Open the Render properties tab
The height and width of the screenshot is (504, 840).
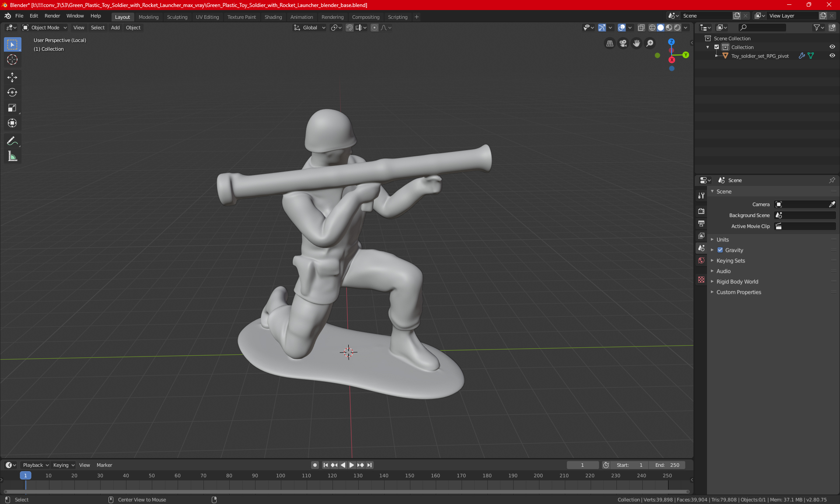[701, 211]
